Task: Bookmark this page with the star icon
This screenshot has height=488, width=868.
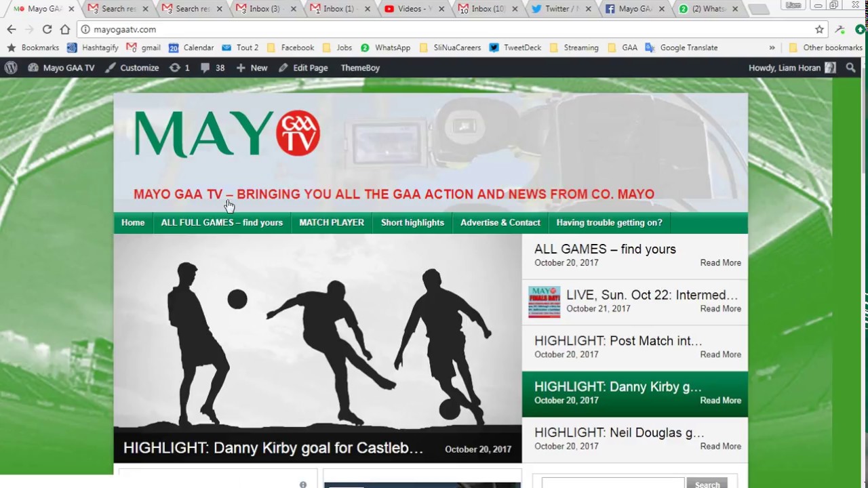Action: pos(819,29)
